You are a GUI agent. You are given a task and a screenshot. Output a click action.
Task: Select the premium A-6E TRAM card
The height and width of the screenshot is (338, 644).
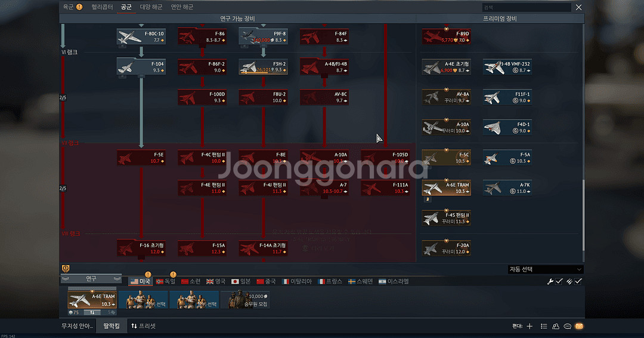(x=447, y=188)
